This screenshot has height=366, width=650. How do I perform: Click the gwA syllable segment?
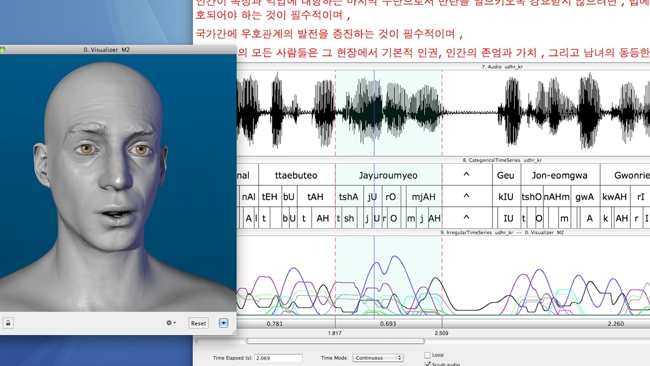click(x=585, y=197)
